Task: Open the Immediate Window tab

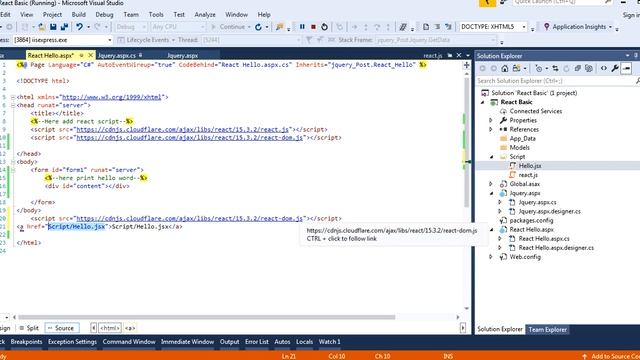Action: 187,342
